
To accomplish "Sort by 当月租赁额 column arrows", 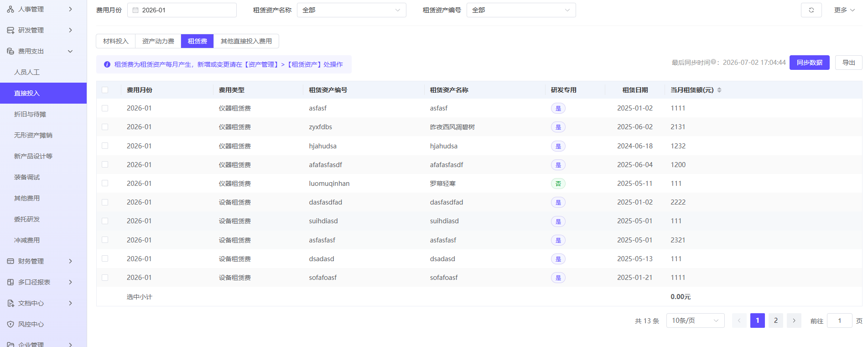I will (719, 90).
